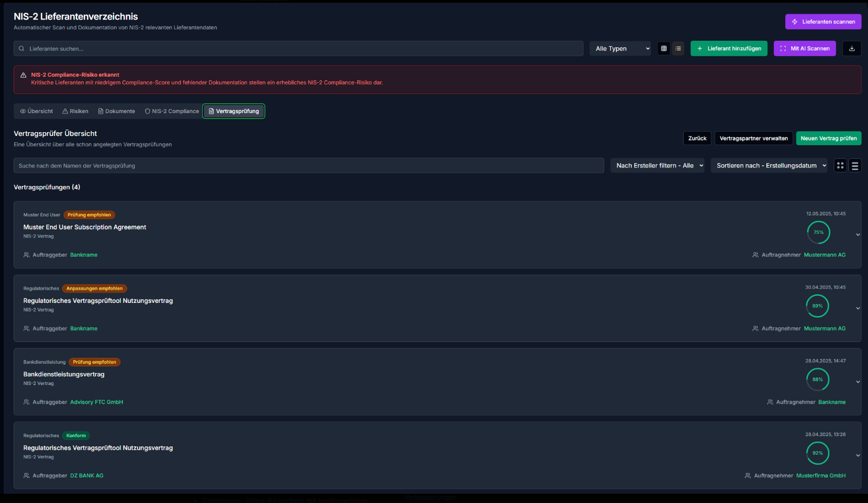Click the plus icon in Lieferant hinzufügen

700,48
